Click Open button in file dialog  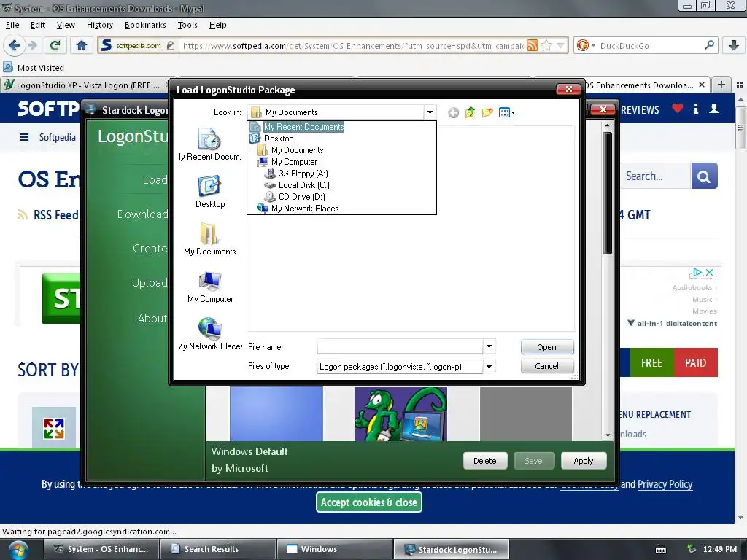(x=547, y=347)
